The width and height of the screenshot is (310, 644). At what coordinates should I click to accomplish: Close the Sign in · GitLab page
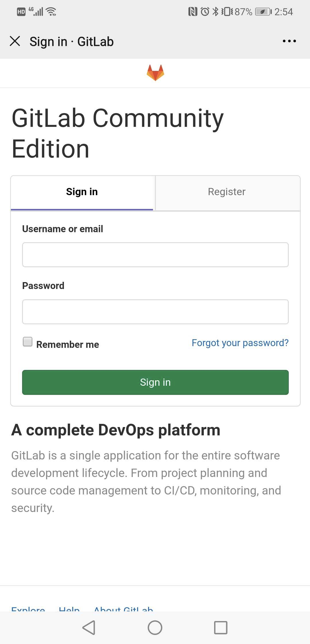click(x=15, y=41)
